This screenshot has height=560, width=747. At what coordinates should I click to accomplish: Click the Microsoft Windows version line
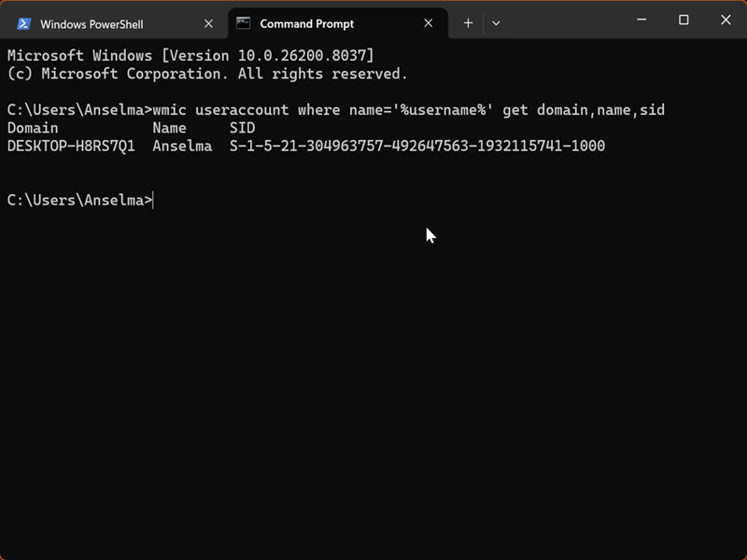pos(190,56)
